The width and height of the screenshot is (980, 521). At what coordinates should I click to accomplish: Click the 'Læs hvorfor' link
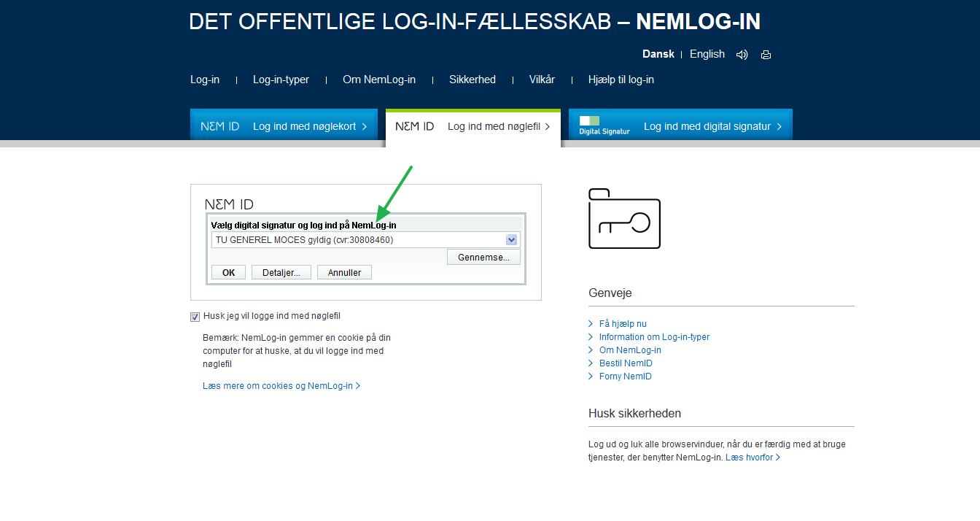(x=752, y=458)
